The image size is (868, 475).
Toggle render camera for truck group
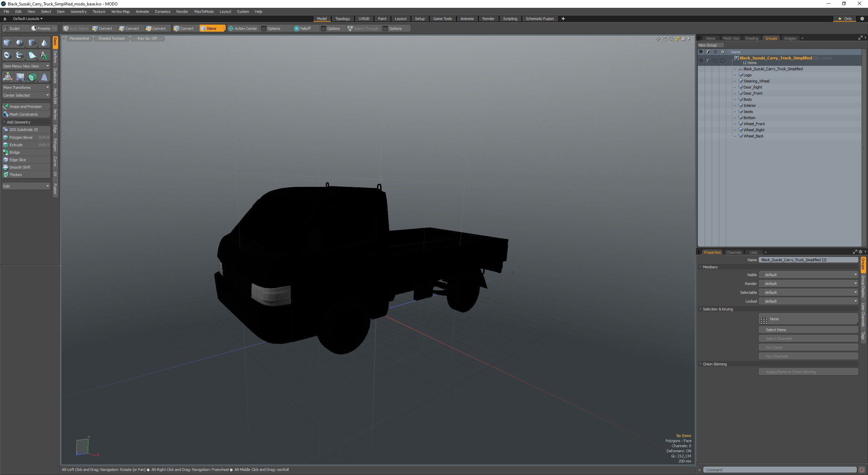[708, 60]
